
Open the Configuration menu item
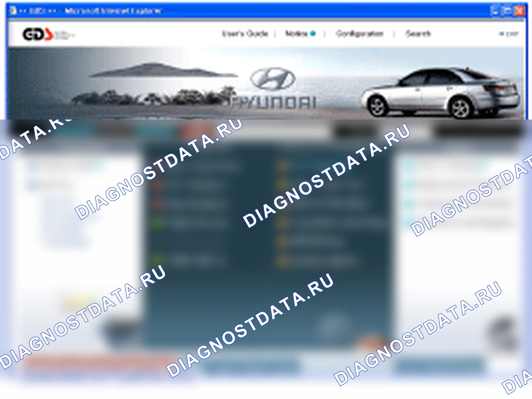coord(360,34)
